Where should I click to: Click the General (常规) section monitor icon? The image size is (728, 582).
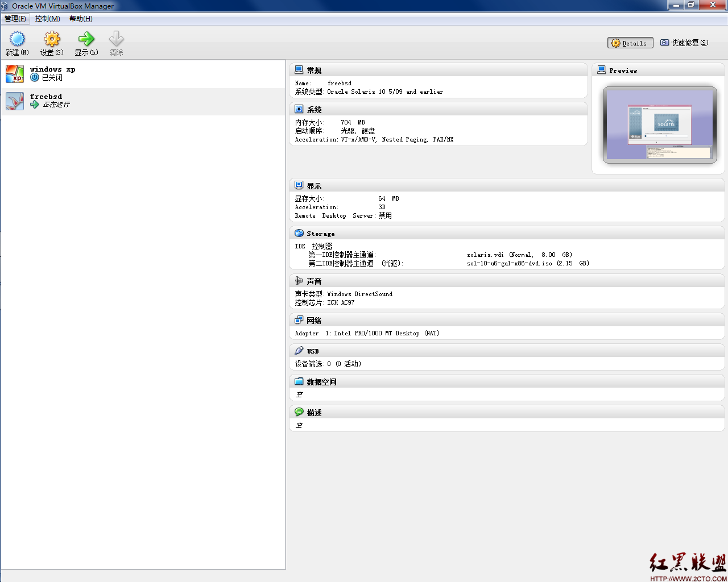pos(299,70)
